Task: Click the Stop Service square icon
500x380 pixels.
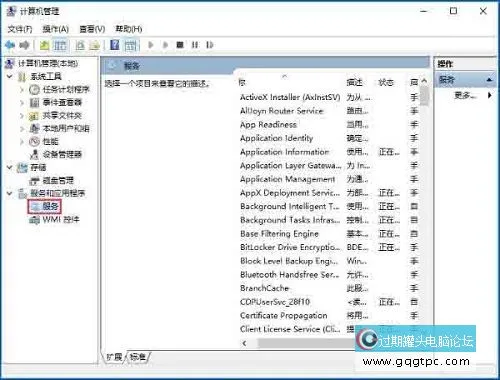Action: pos(180,45)
